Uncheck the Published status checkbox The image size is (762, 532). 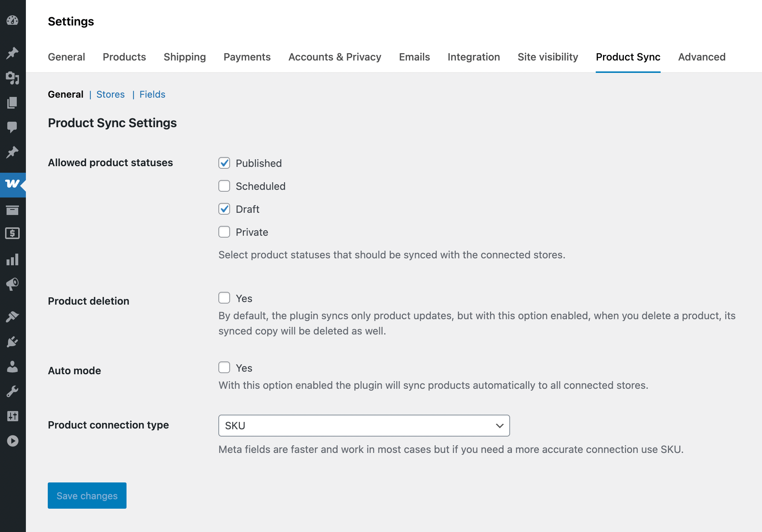[x=224, y=163]
